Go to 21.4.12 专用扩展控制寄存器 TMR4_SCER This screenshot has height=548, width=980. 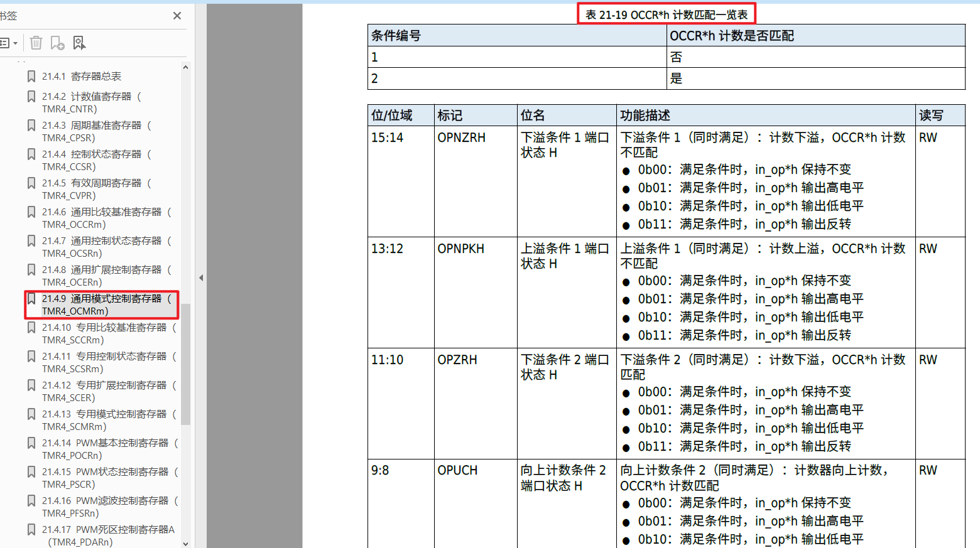click(109, 391)
